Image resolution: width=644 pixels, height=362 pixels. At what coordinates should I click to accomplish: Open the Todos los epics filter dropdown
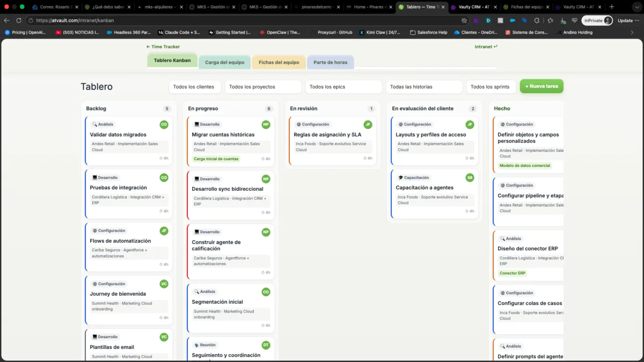[x=343, y=86]
